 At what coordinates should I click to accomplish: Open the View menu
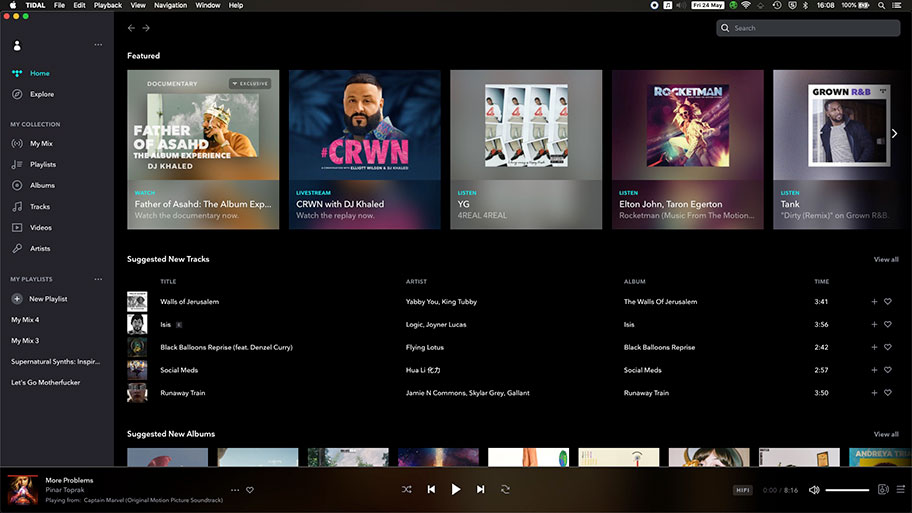click(x=138, y=5)
